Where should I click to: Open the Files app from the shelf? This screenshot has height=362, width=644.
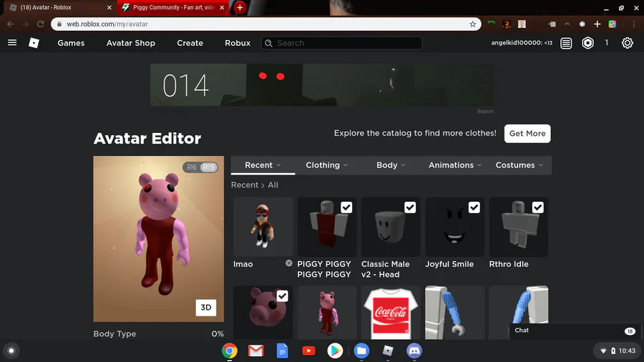coord(361,351)
